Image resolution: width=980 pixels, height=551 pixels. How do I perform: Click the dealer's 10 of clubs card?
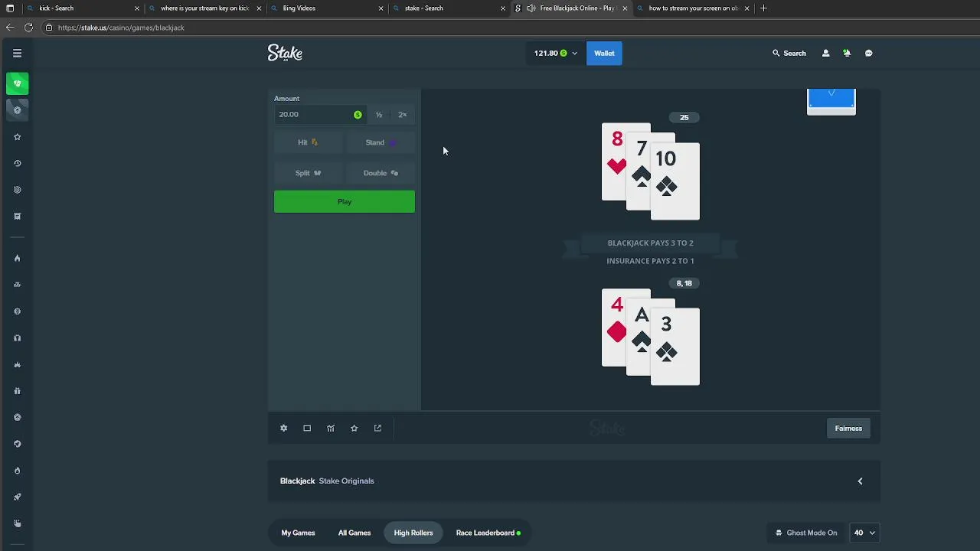coord(675,181)
